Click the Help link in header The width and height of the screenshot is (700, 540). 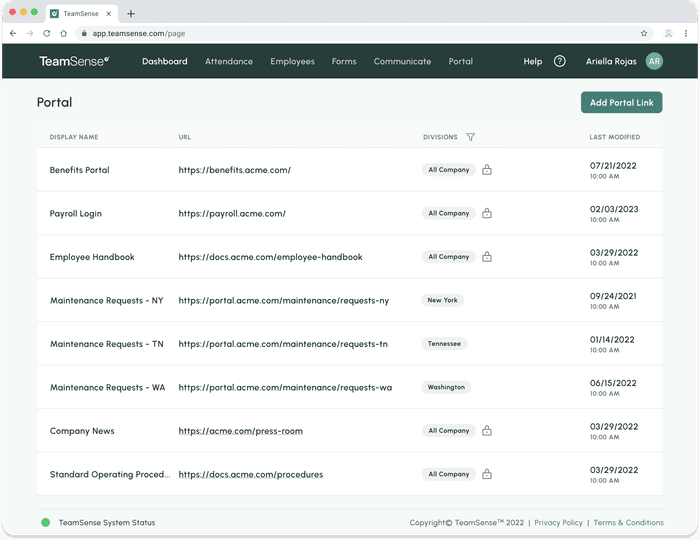tap(533, 62)
